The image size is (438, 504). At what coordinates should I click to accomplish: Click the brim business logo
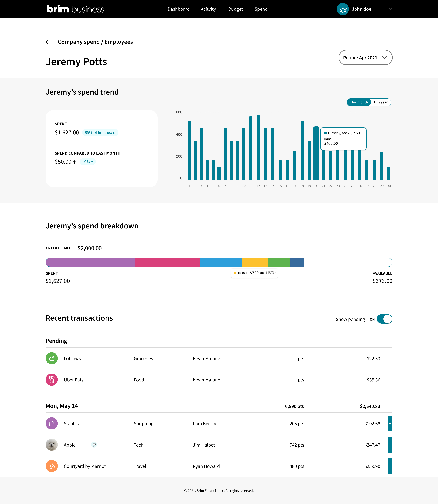[75, 9]
